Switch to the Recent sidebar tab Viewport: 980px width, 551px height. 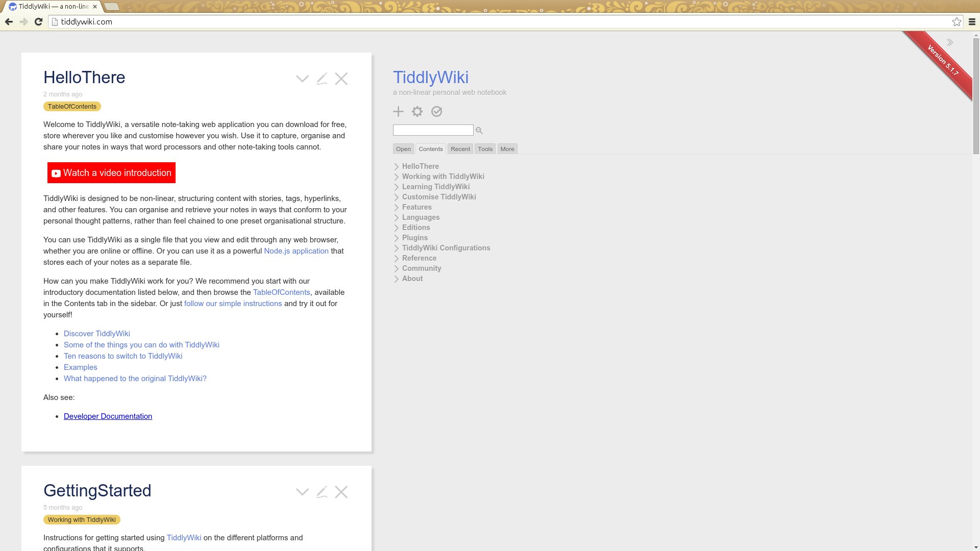tap(460, 149)
